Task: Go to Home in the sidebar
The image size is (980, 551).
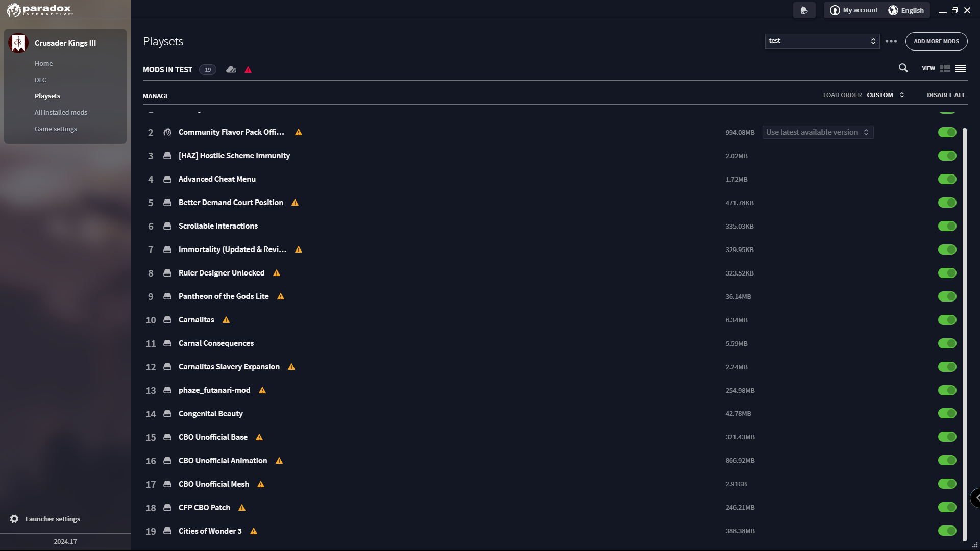Action: tap(44, 64)
